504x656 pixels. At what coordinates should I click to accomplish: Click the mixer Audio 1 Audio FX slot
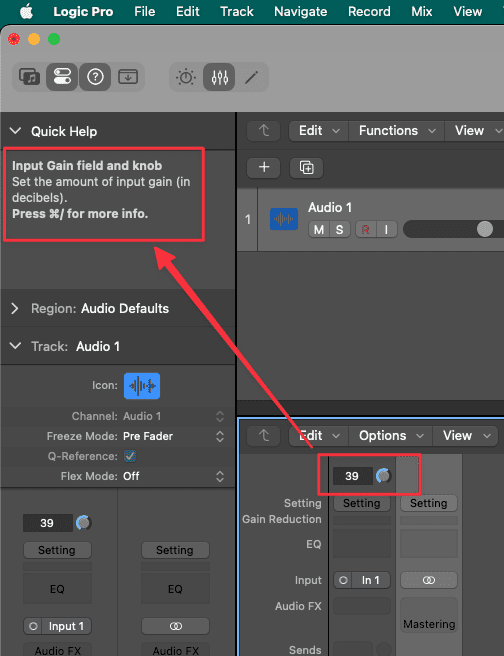362,606
